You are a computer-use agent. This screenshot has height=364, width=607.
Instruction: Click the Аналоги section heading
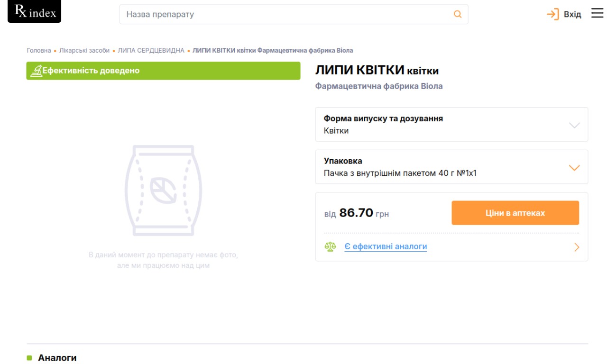point(57,358)
